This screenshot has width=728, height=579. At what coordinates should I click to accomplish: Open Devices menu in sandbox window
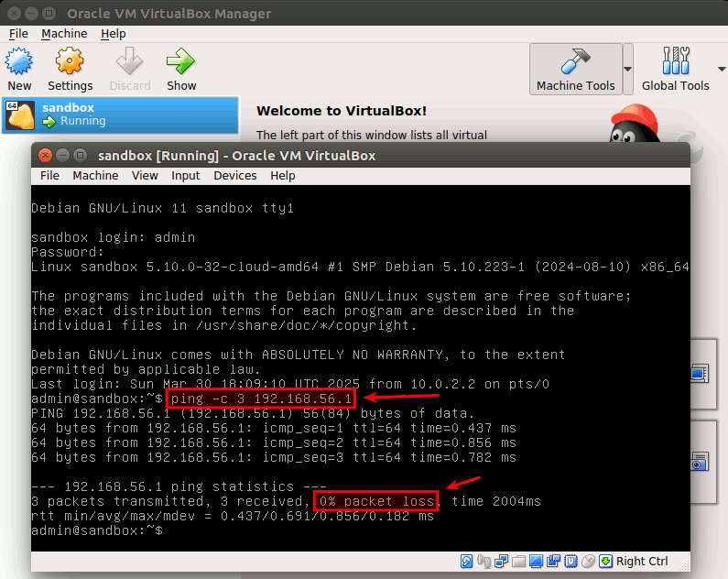point(235,176)
